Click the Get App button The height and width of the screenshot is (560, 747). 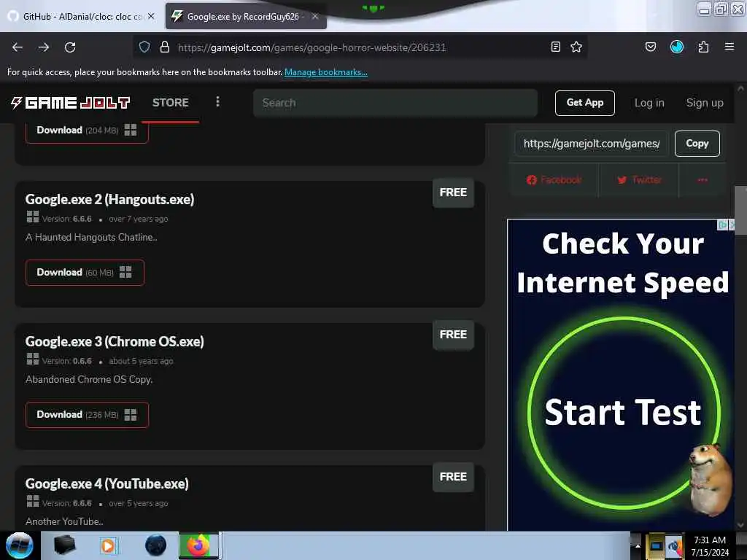tap(585, 103)
